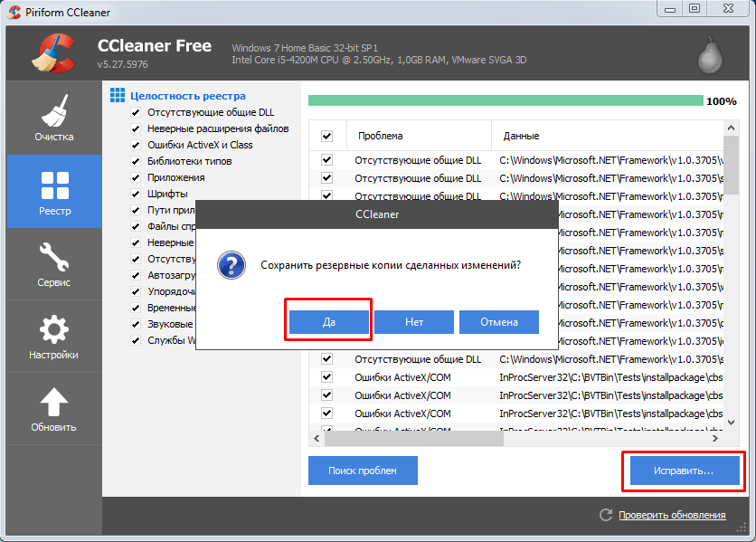
Task: Click the registry integrity grid icon
Action: click(118, 95)
